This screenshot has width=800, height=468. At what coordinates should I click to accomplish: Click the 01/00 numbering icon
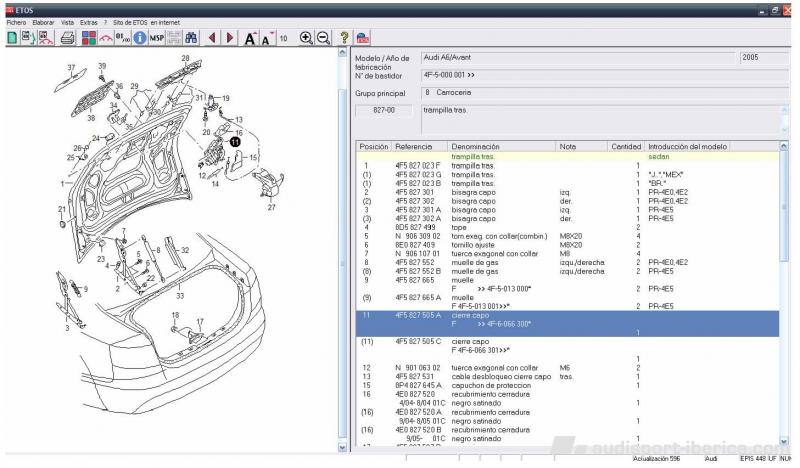[122, 38]
